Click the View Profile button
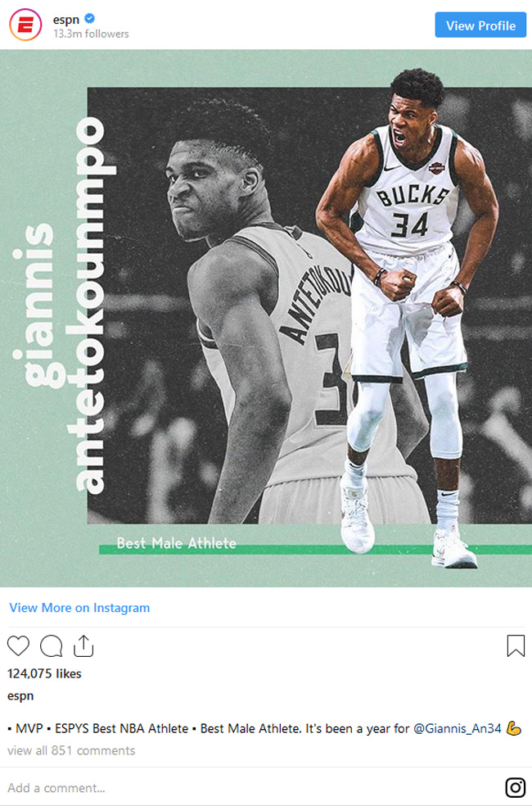 click(x=480, y=25)
